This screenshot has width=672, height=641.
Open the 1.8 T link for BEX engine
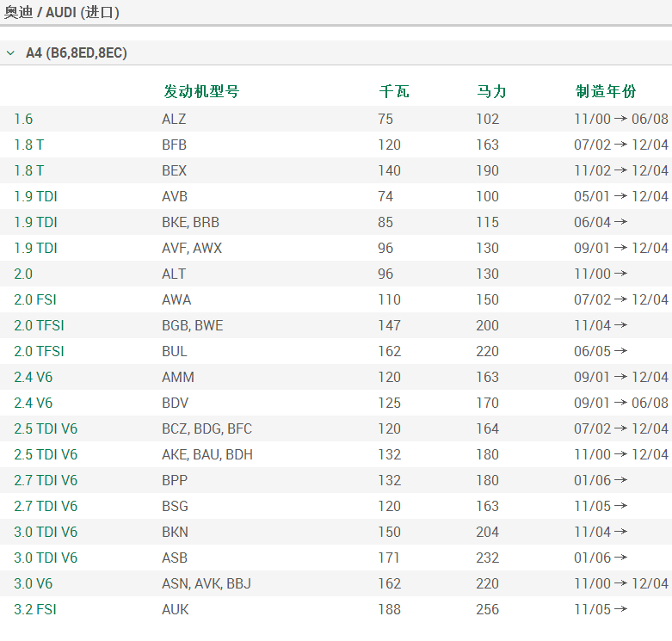click(x=28, y=170)
